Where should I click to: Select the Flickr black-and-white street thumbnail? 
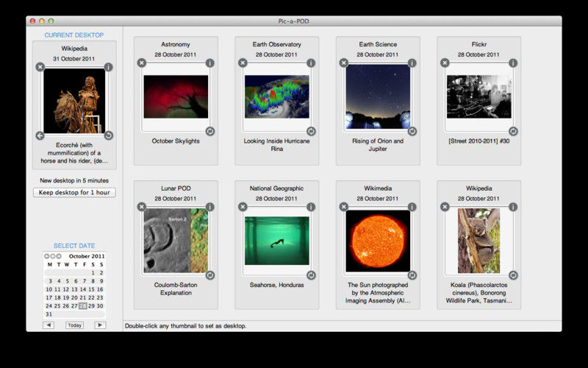pyautogui.click(x=479, y=96)
